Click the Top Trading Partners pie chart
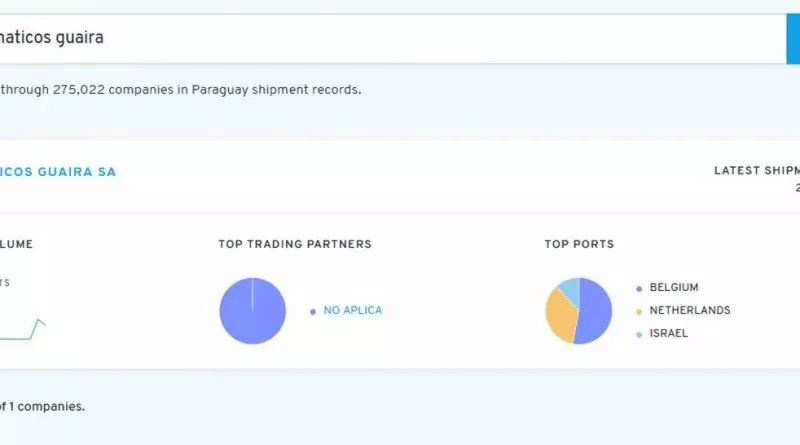 [252, 311]
